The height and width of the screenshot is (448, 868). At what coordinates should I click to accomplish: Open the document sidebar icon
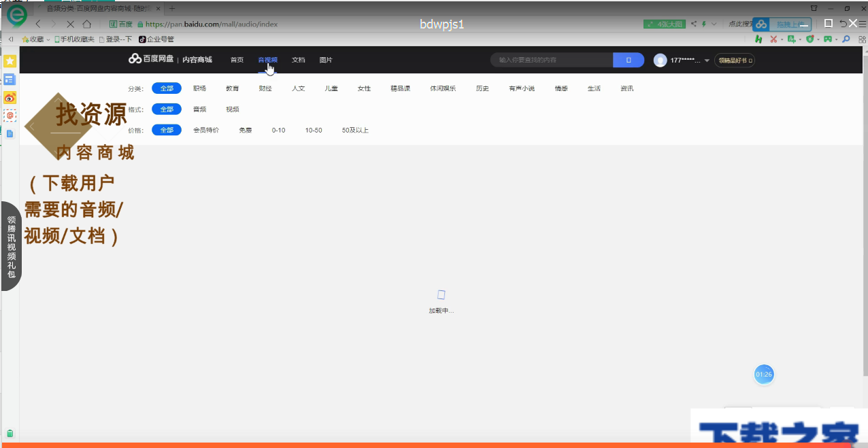10,133
